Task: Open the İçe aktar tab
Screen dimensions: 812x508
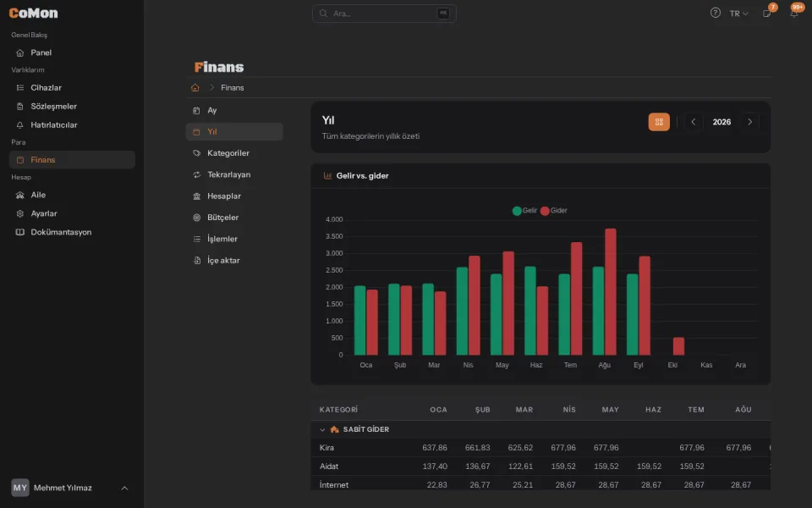Action: pyautogui.click(x=234, y=260)
